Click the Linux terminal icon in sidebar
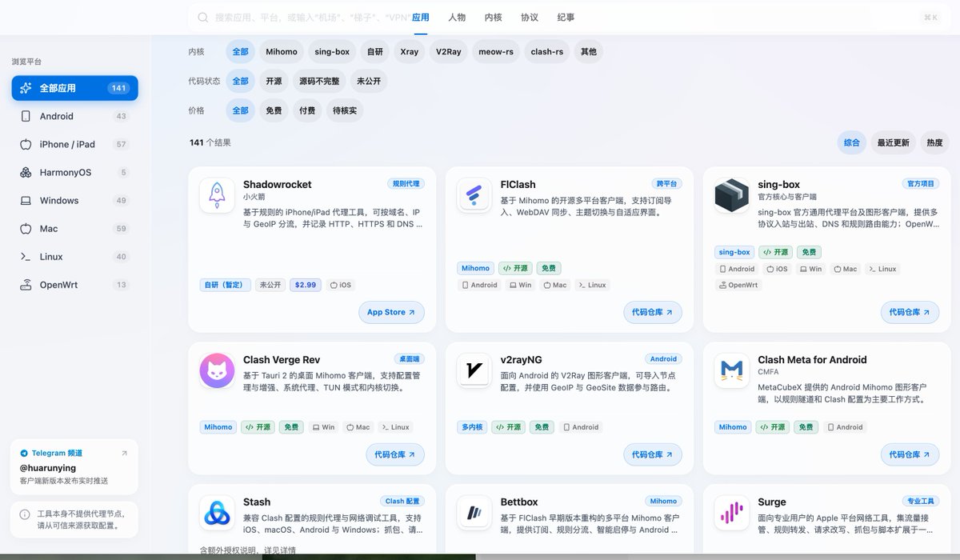The width and height of the screenshot is (960, 560). (x=26, y=257)
